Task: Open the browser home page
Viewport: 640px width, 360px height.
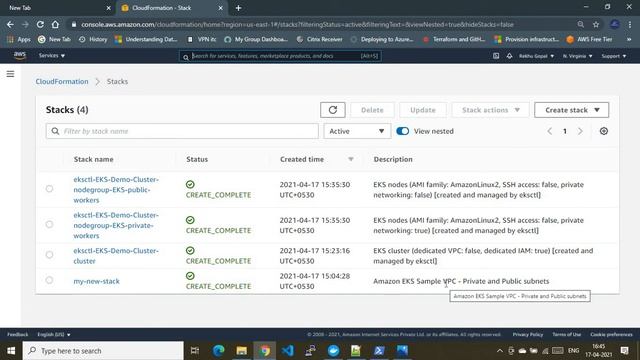Action: pyautogui.click(x=55, y=24)
